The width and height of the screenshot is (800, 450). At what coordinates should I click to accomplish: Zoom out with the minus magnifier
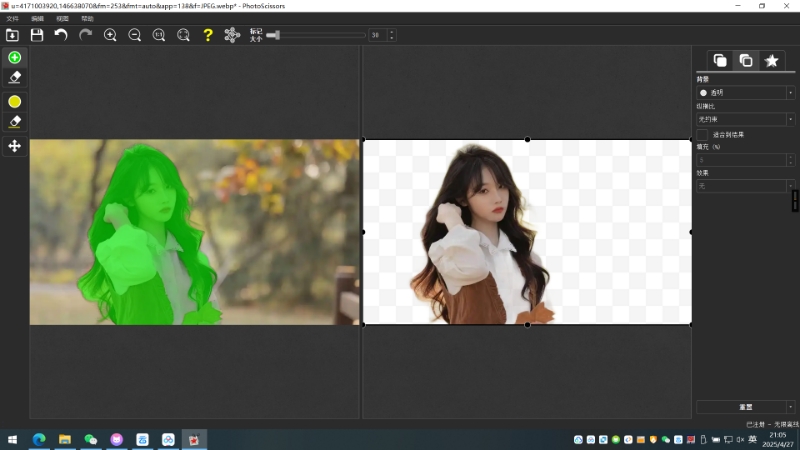click(x=134, y=35)
